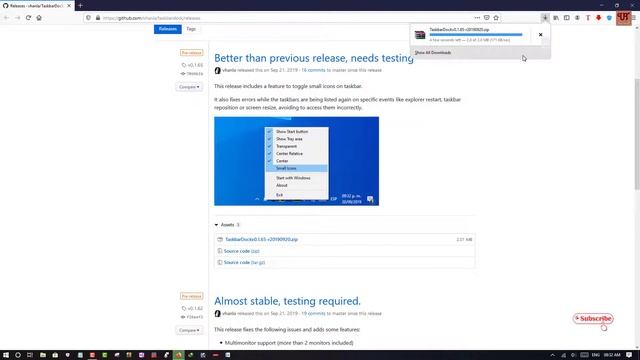Image resolution: width=640 pixels, height=360 pixels.
Task: Expand Compare dropdown for v0.1.62
Action: pos(189,330)
